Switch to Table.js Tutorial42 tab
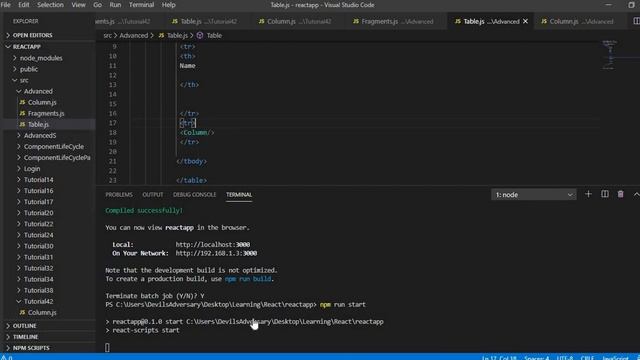 coord(204,21)
